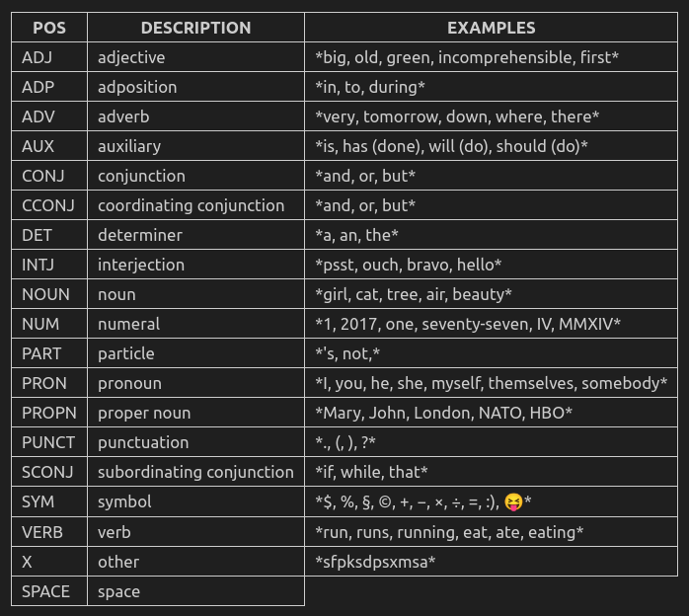Click the PUNCT tag cell
The width and height of the screenshot is (689, 616).
[47, 442]
